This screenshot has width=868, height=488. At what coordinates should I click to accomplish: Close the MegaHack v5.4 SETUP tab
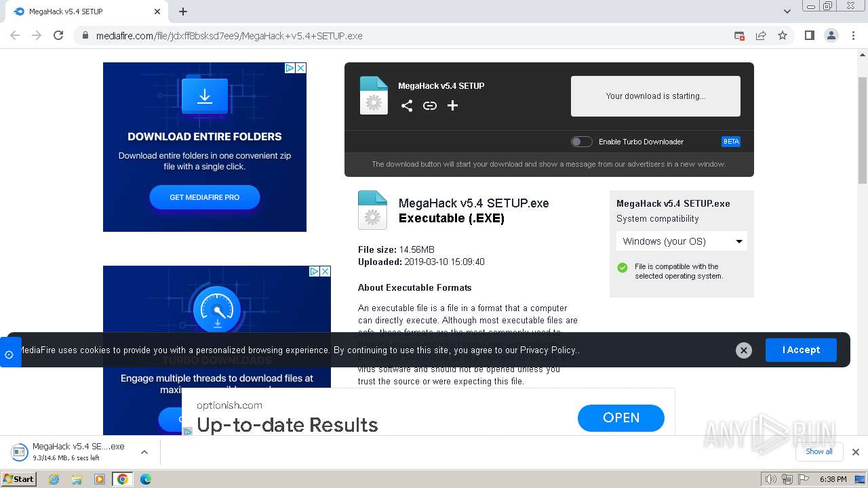157,12
